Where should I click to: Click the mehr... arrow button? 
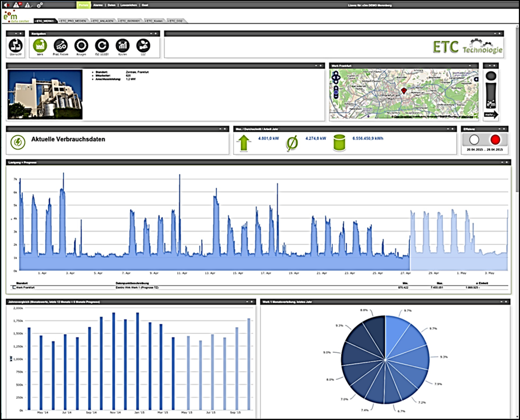tap(490, 115)
